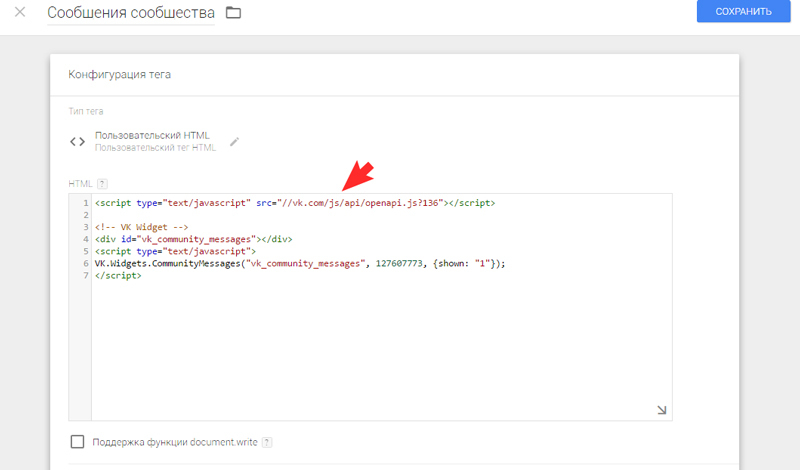Open the help question mark next to HTML
This screenshot has width=800, height=470.
pyautogui.click(x=102, y=184)
